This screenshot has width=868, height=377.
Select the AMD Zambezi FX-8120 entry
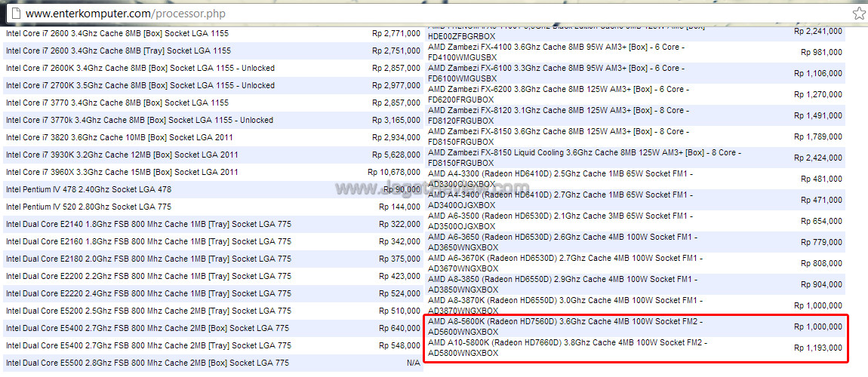(556, 115)
